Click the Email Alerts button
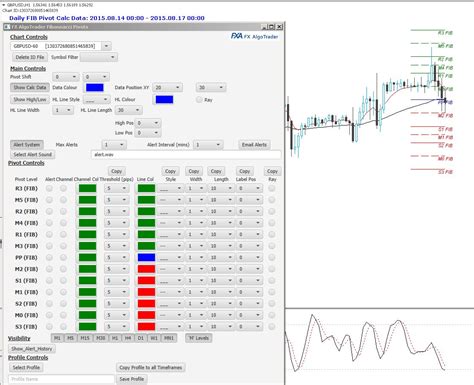Viewport: 474px width, 385px height. pos(254,145)
